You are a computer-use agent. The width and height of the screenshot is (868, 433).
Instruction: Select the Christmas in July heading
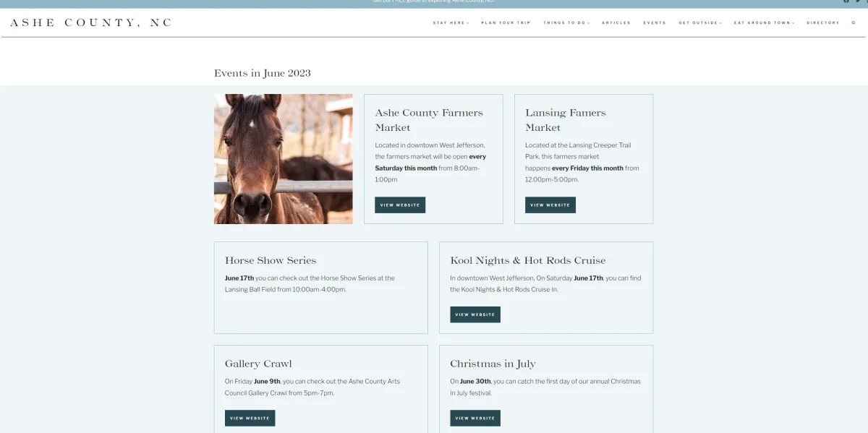(493, 364)
